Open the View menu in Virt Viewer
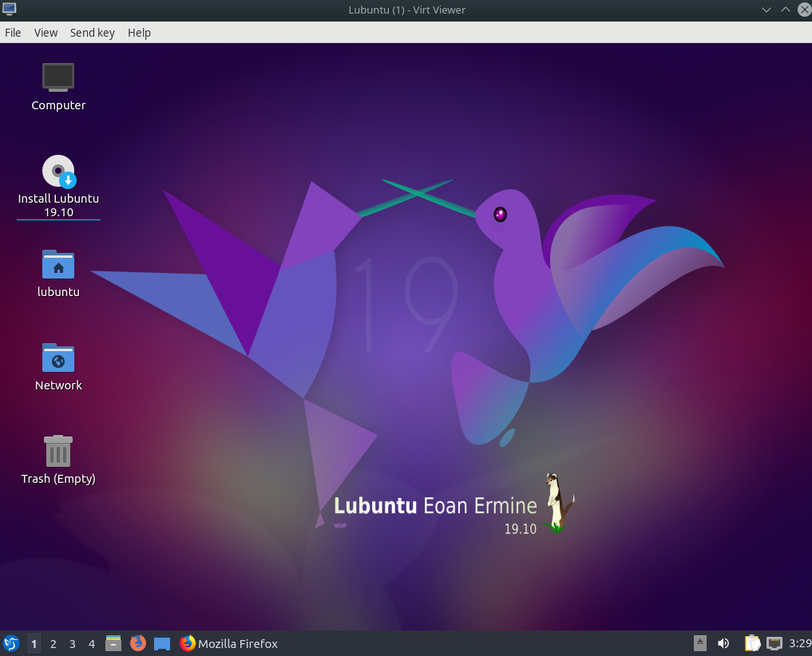The height and width of the screenshot is (656, 812). 46,33
